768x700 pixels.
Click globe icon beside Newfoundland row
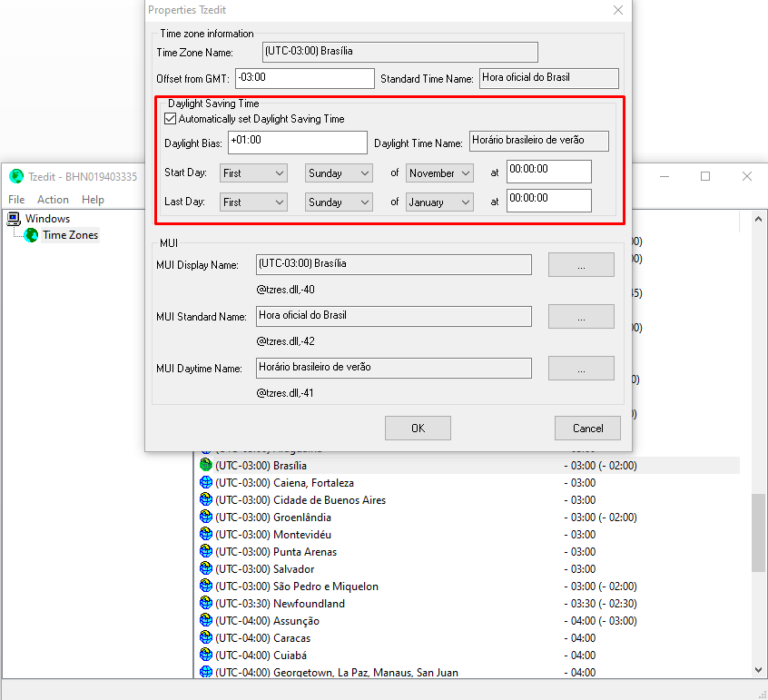pyautogui.click(x=206, y=604)
